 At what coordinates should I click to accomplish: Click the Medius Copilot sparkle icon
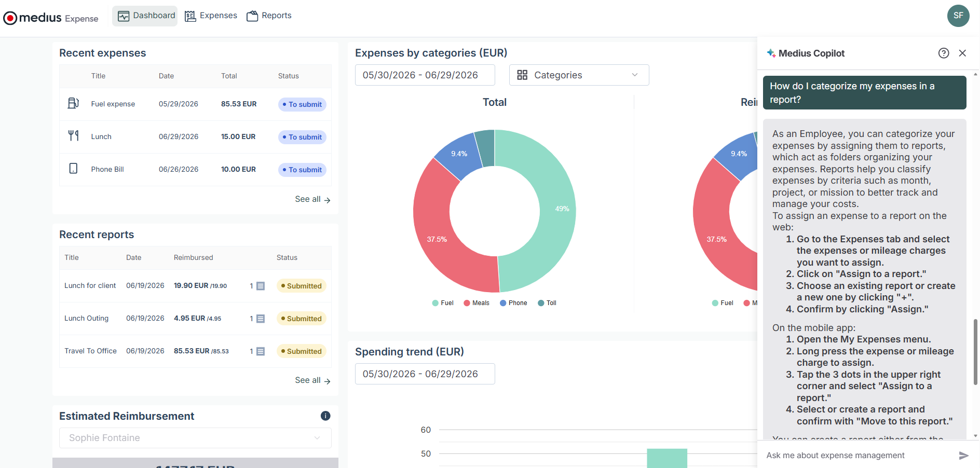tap(771, 53)
